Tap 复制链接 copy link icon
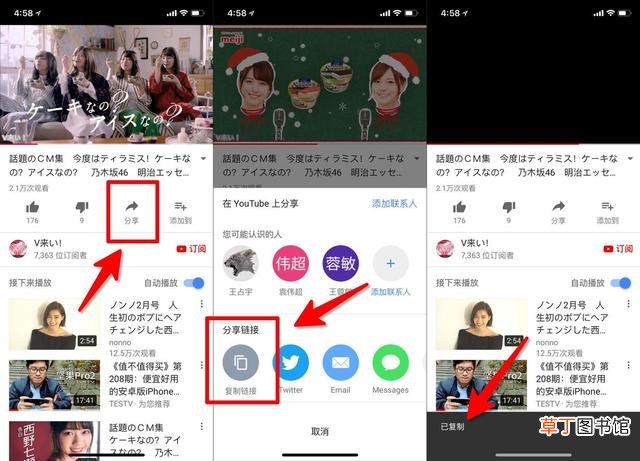This screenshot has width=640, height=461. point(241,363)
